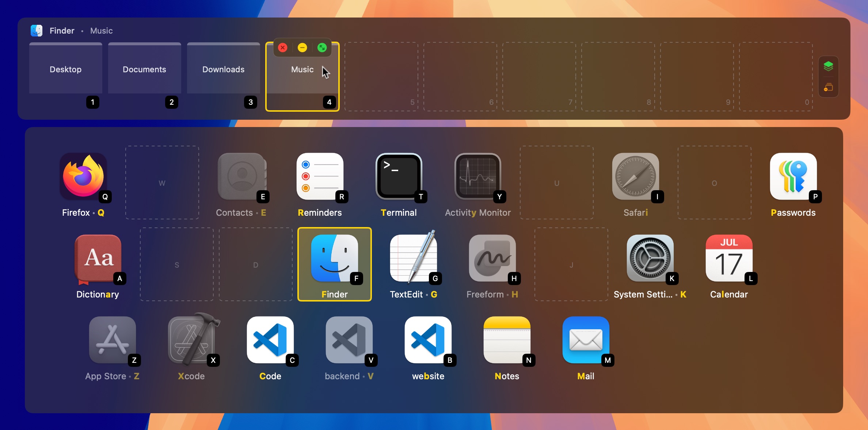
Task: Click the green layers stack icon
Action: pos(829,66)
